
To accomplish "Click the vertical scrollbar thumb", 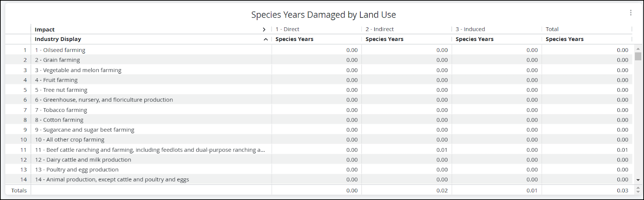I will 638,56.
